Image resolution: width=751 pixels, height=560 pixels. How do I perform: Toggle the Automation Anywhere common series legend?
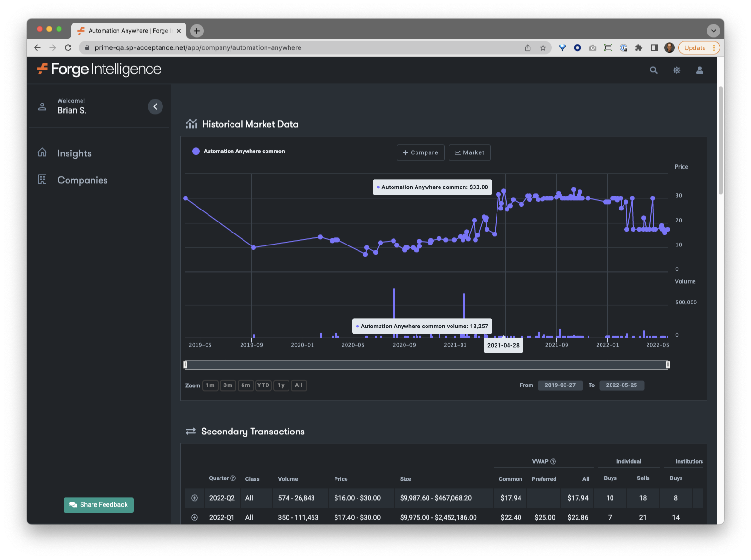238,151
